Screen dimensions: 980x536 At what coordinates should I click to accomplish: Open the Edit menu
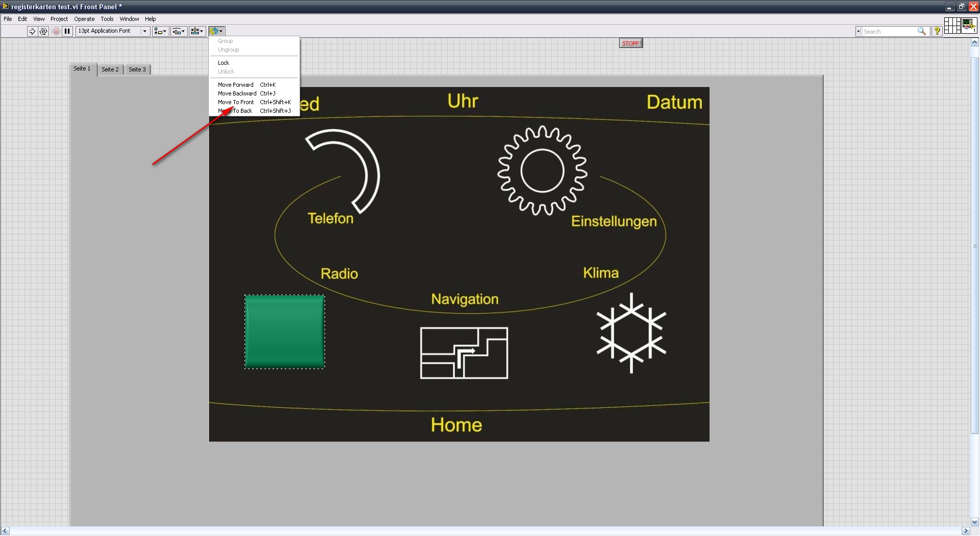[22, 19]
